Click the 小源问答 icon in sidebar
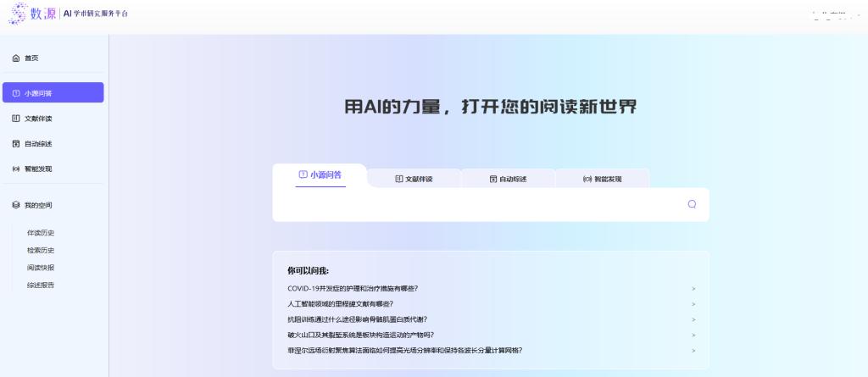The width and height of the screenshot is (868, 377). point(15,93)
